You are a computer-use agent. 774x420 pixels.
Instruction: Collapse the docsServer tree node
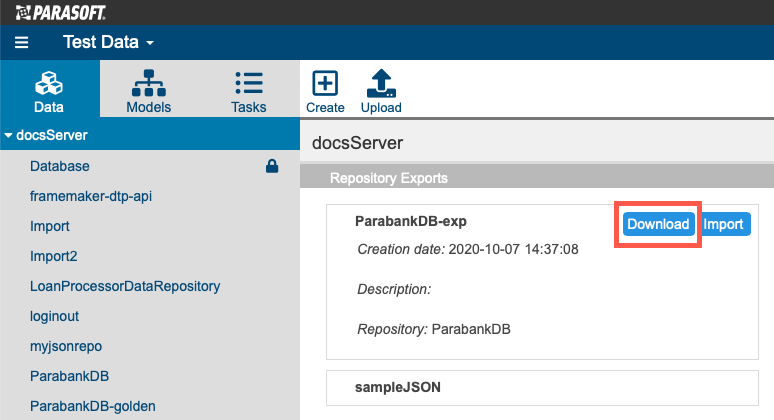(8, 135)
